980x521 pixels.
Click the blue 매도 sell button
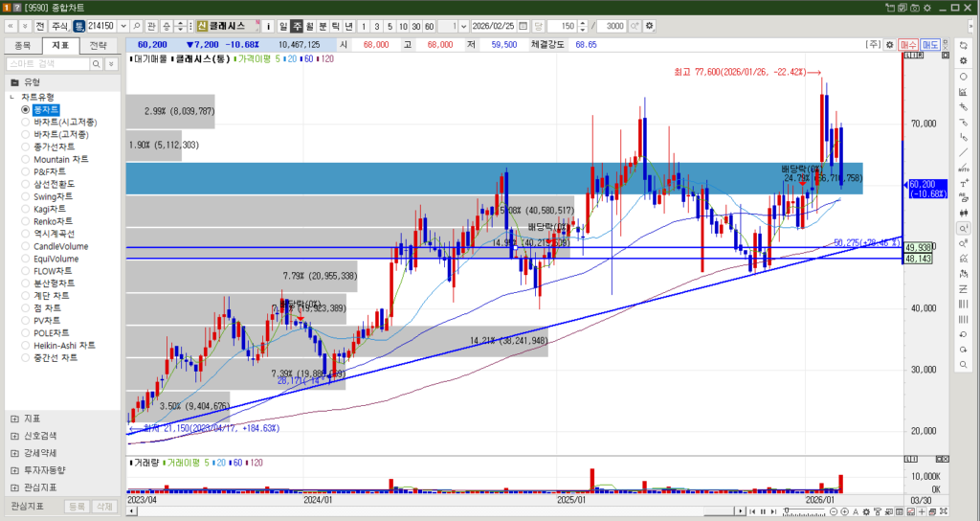930,44
